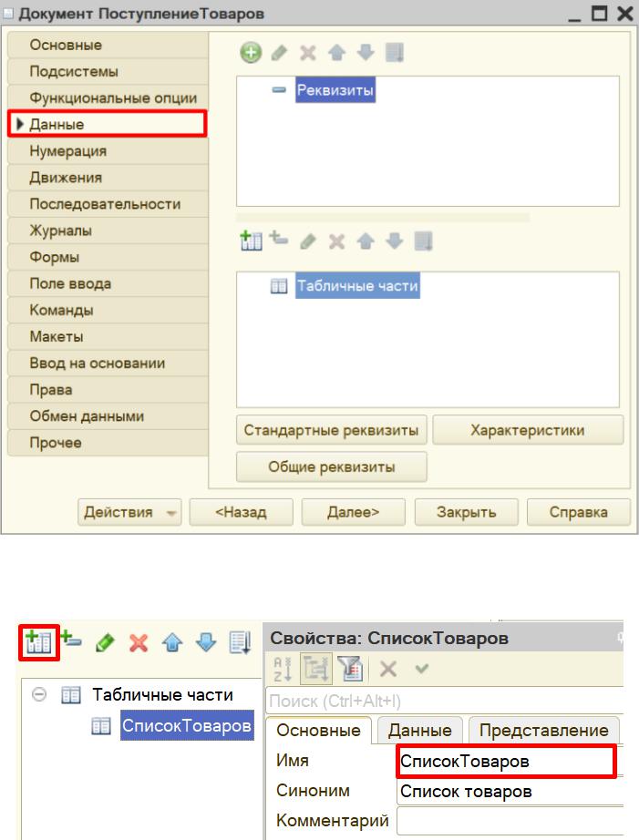This screenshot has width=639, height=840.
Task: Select the Данные section in sidebar
Action: tap(108, 124)
